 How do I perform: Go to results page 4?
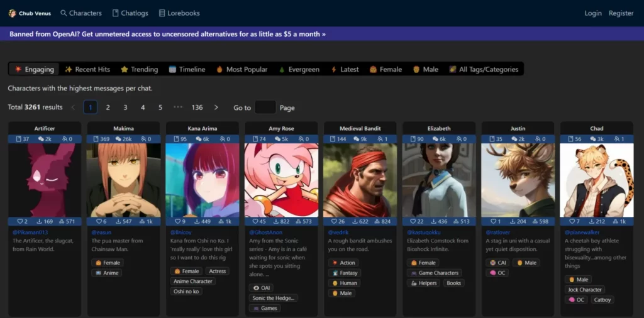pyautogui.click(x=143, y=107)
